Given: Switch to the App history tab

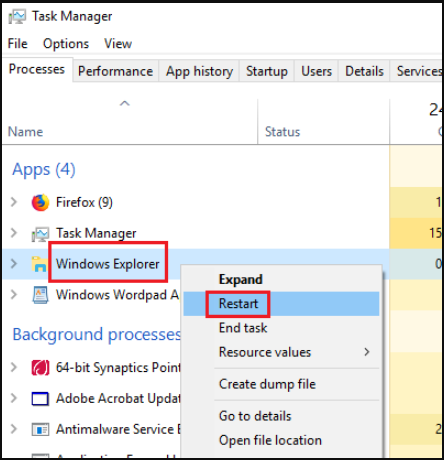Looking at the screenshot, I should (x=199, y=71).
